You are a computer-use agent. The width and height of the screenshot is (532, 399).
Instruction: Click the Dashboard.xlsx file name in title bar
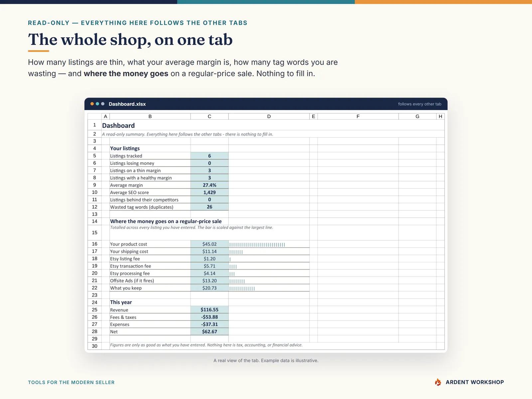click(x=127, y=104)
